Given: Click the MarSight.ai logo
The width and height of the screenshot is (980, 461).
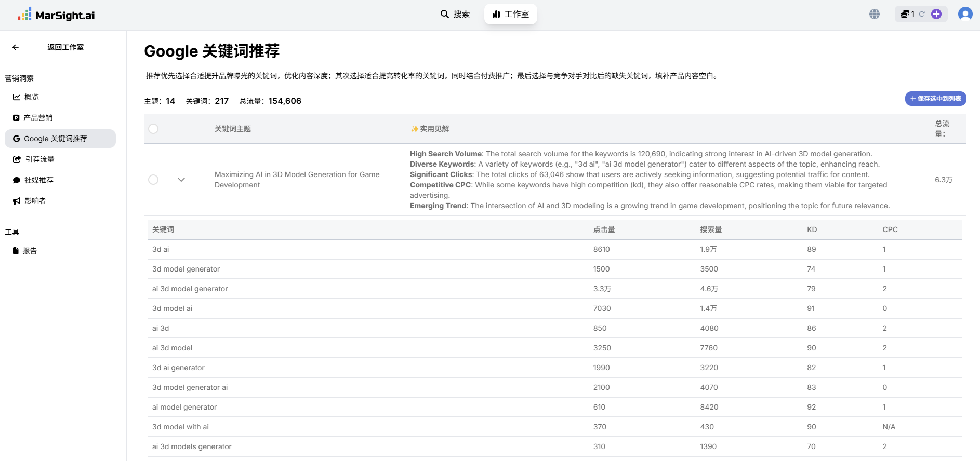Looking at the screenshot, I should [56, 15].
